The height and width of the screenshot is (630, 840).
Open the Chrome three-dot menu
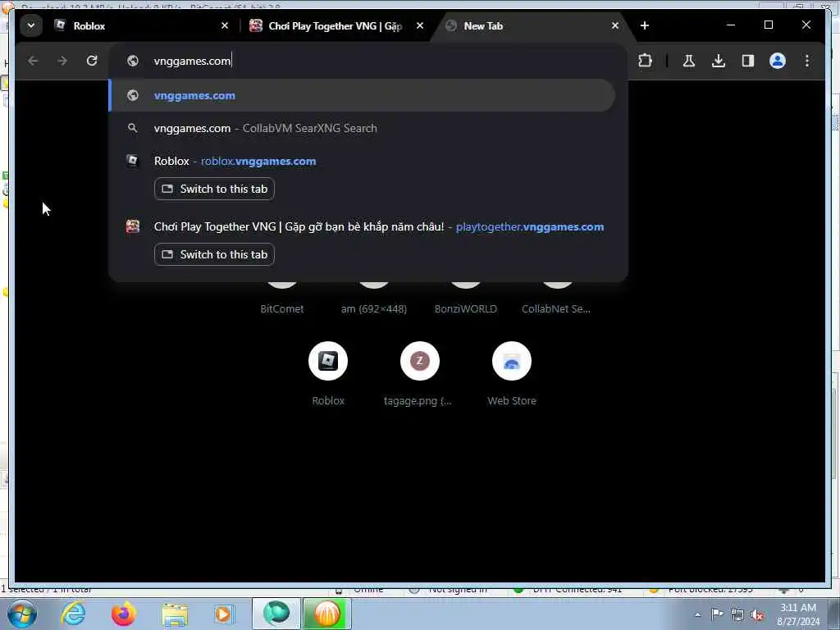click(x=807, y=61)
